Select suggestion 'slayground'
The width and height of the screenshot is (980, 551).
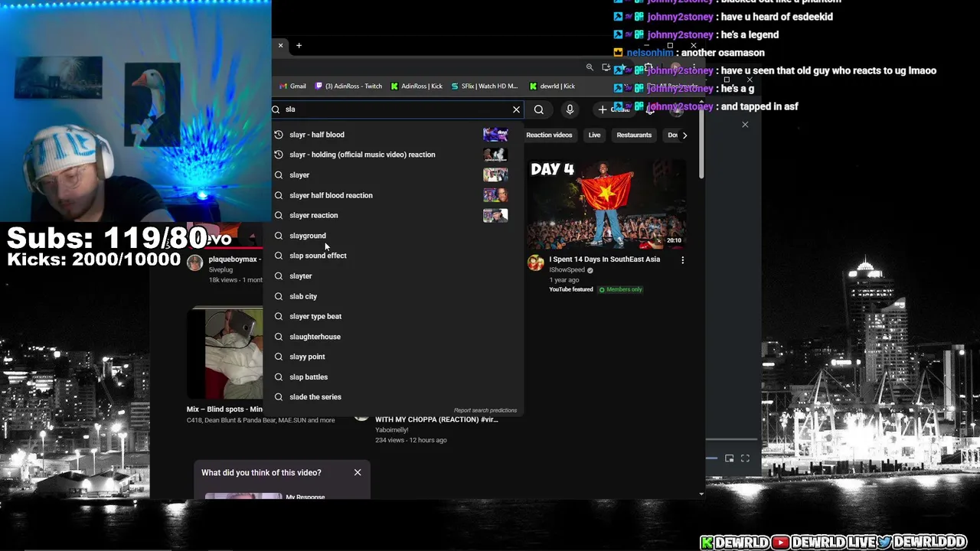click(394, 236)
